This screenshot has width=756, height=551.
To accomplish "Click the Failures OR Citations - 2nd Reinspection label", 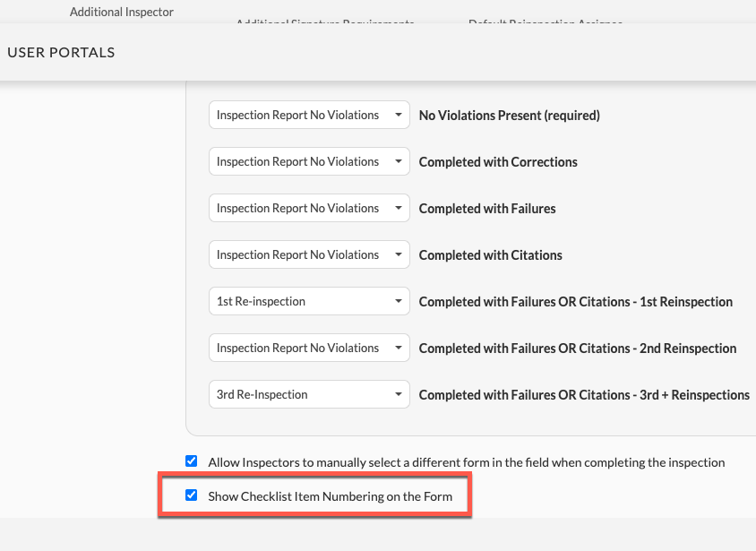I will (578, 348).
